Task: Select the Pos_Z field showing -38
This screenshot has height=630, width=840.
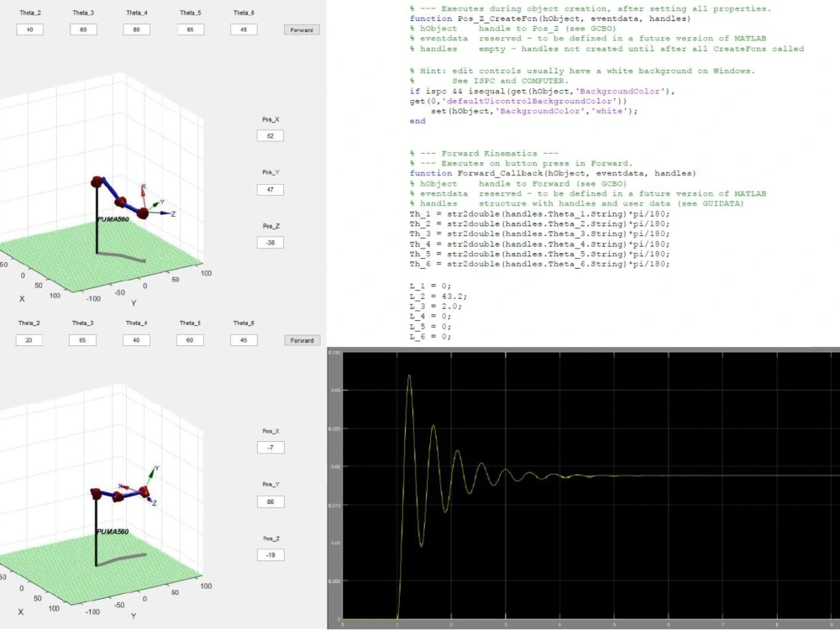Action: coord(270,242)
